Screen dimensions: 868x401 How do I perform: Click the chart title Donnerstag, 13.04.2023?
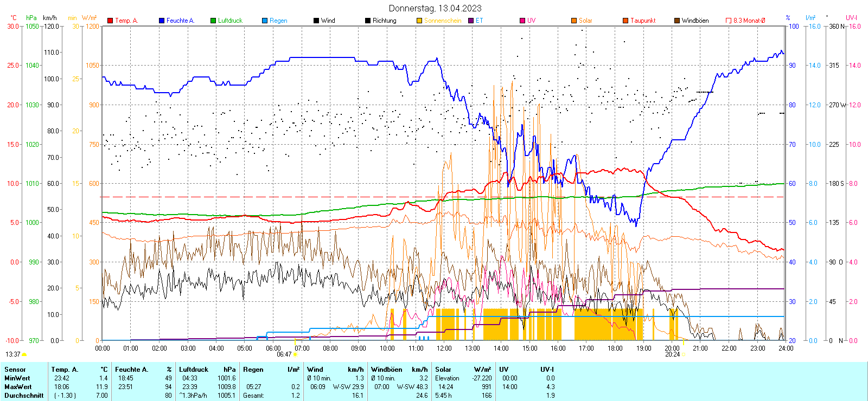click(435, 8)
